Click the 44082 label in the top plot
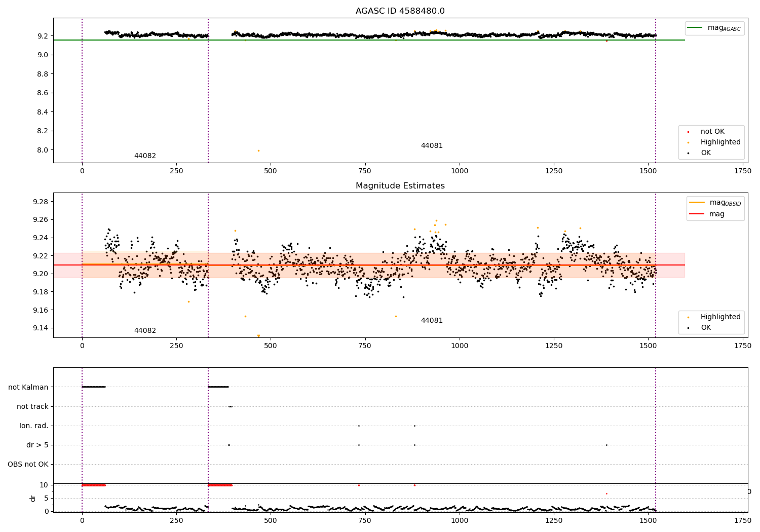Image resolution: width=760 pixels, height=532 pixels. pyautogui.click(x=145, y=156)
